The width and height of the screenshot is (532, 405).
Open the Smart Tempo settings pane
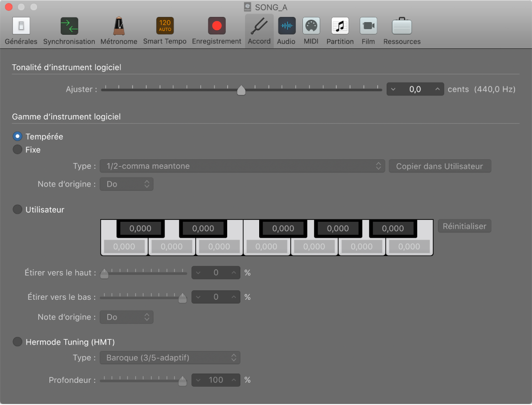(165, 31)
